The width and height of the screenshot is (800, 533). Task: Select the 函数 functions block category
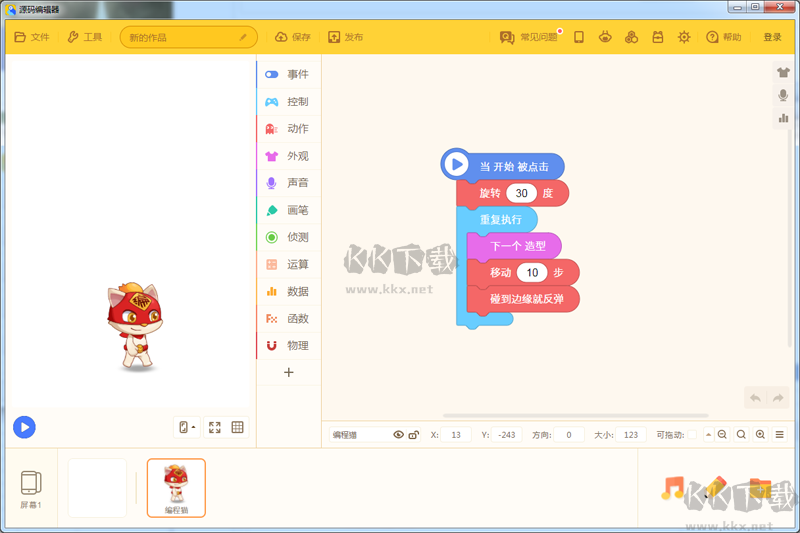point(289,318)
